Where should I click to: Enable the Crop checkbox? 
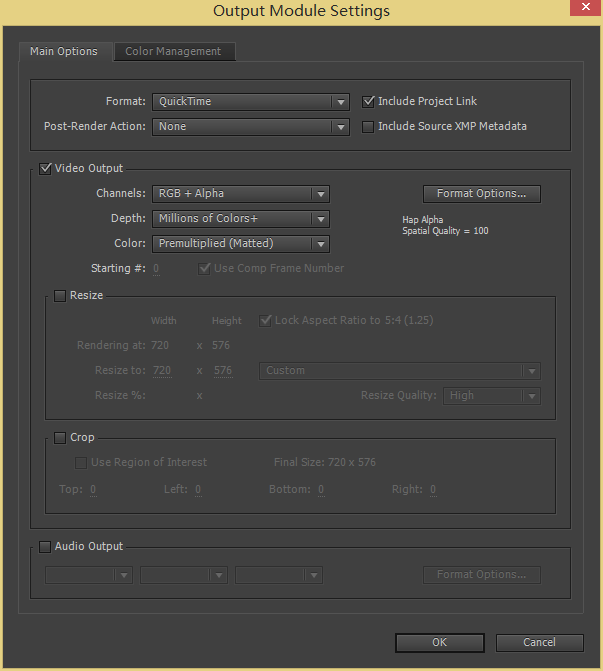click(x=60, y=438)
